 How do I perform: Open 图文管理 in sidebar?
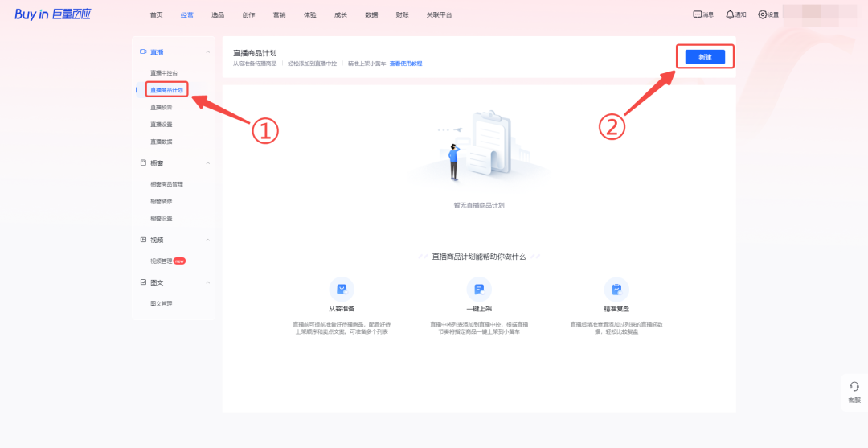point(161,303)
